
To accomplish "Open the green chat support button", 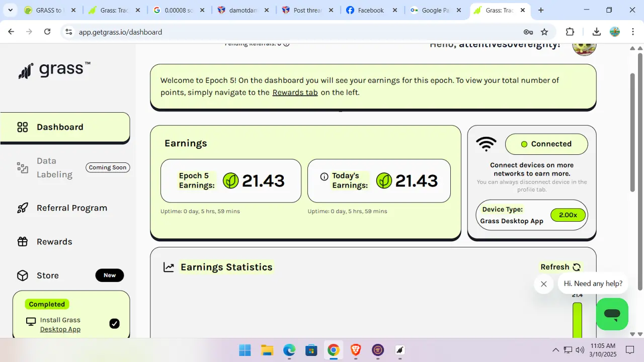I will click(612, 314).
